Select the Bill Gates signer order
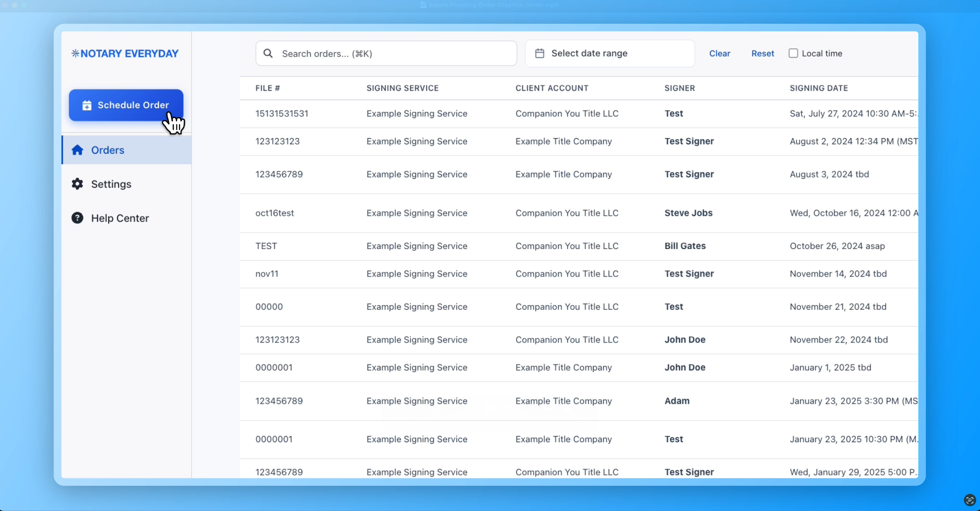Screen dimensions: 980x511 click(x=685, y=246)
